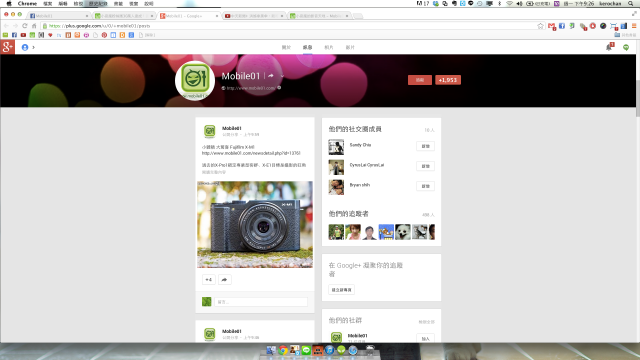Switch to the Facebook Mobile01 browser tab

tap(59, 16)
